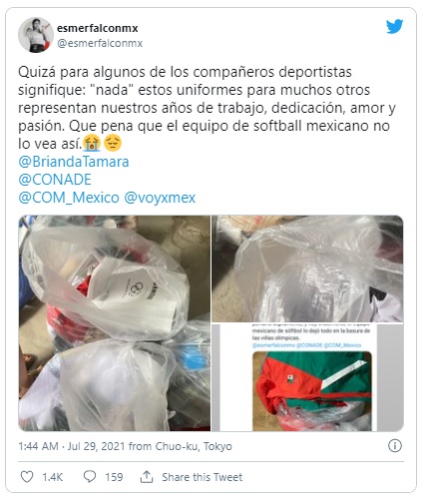Open the esmerfalconmx display name
422x504 pixels.
97,28
